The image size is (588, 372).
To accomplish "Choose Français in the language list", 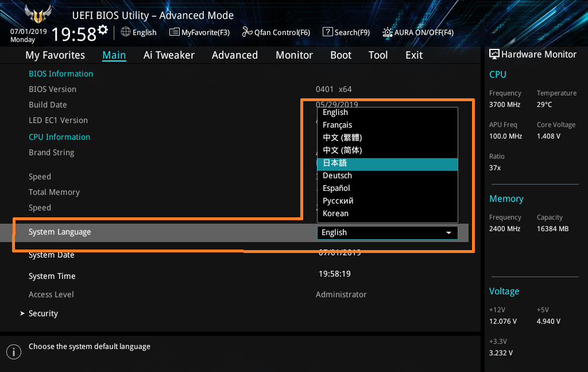I will pyautogui.click(x=388, y=125).
